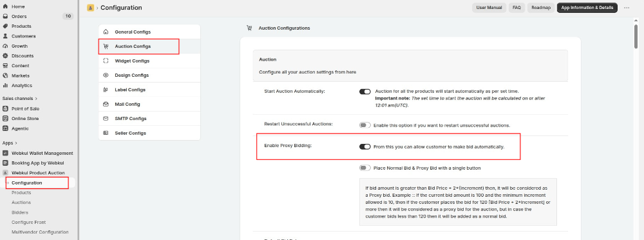Screen dimensions: 644x240
Task: Click the Mail Config envelope icon
Action: coord(106,104)
